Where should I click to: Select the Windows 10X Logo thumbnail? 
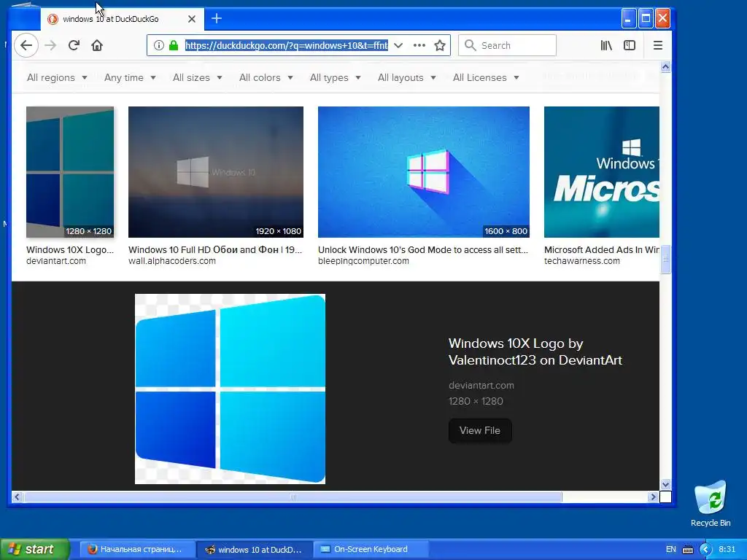(x=70, y=172)
